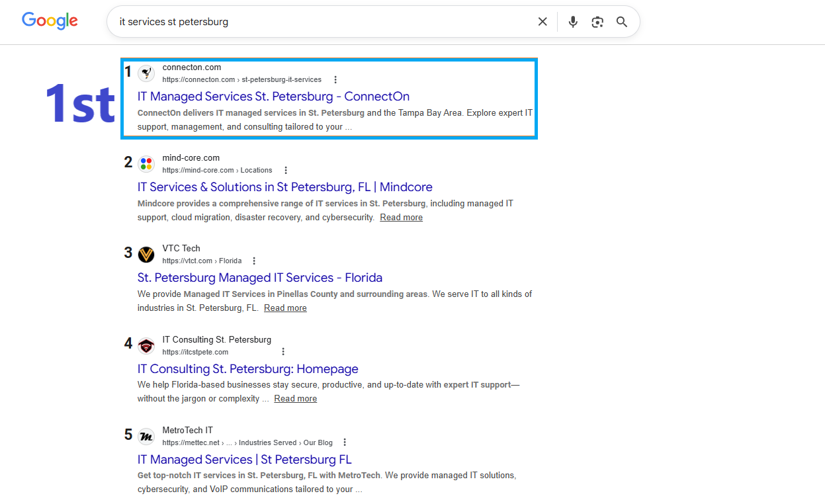Click the ConnectOn result description snippet
The width and height of the screenshot is (825, 504).
(x=335, y=120)
